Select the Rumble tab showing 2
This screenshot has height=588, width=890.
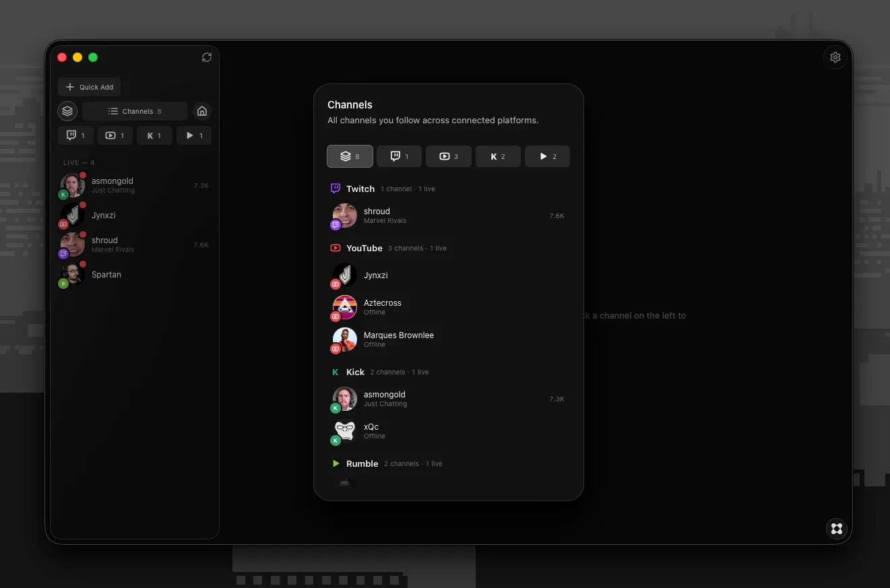coord(547,156)
